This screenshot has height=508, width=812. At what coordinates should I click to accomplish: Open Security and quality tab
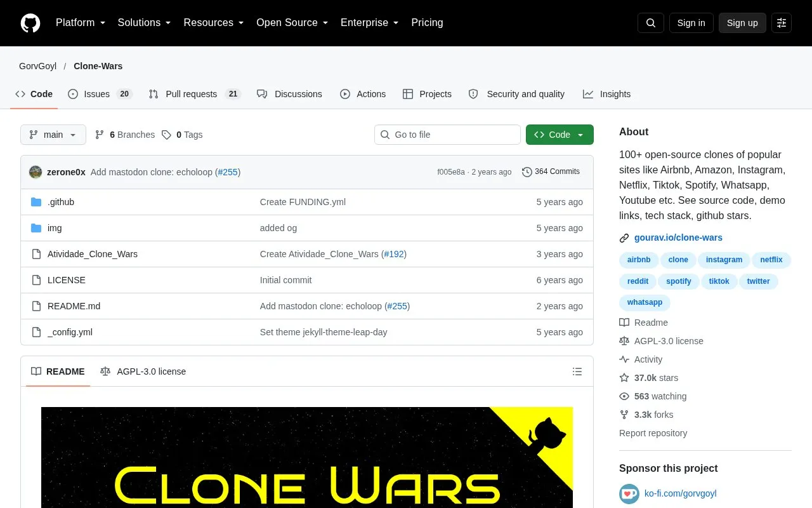pyautogui.click(x=516, y=94)
